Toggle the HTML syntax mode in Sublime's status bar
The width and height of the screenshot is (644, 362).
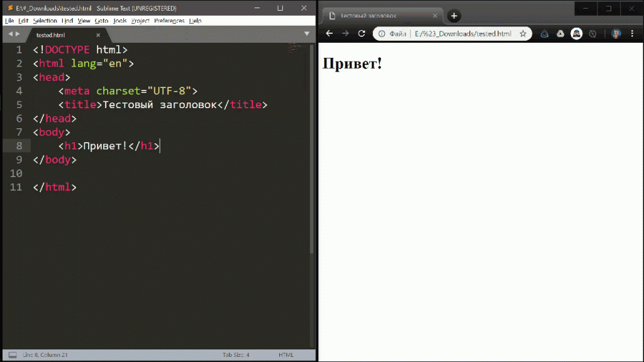tap(286, 354)
